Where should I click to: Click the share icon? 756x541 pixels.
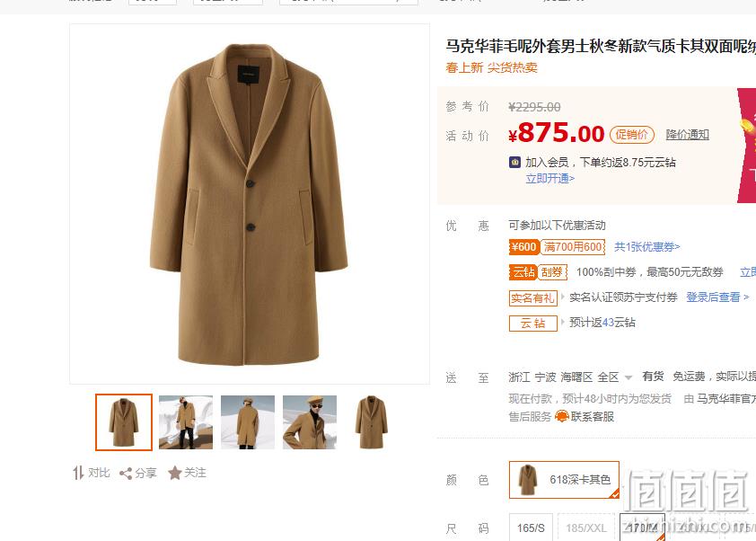(x=126, y=474)
